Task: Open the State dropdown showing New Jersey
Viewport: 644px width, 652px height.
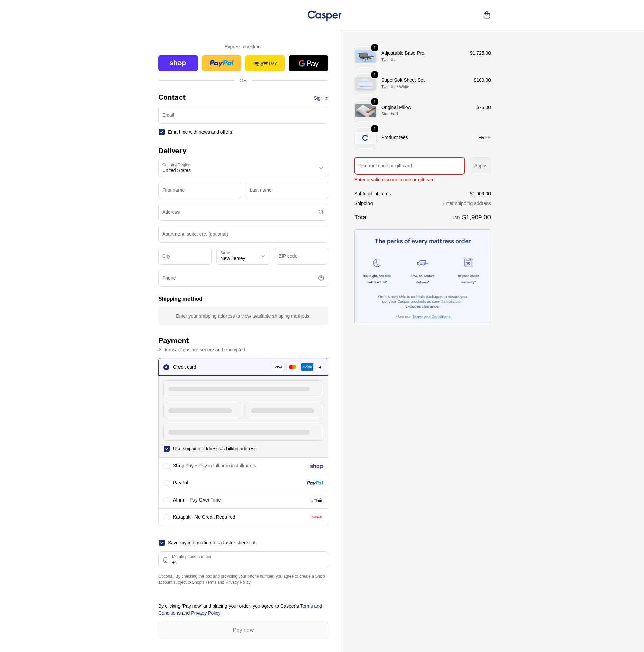Action: tap(243, 256)
